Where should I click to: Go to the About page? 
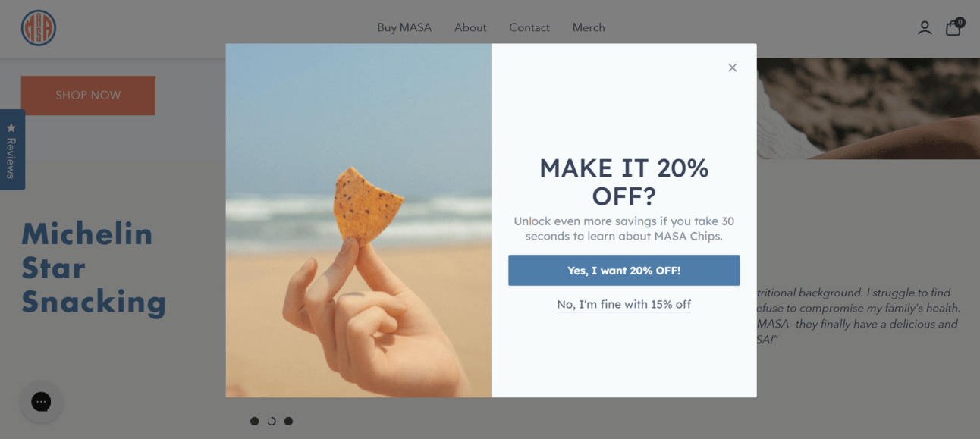tap(470, 27)
